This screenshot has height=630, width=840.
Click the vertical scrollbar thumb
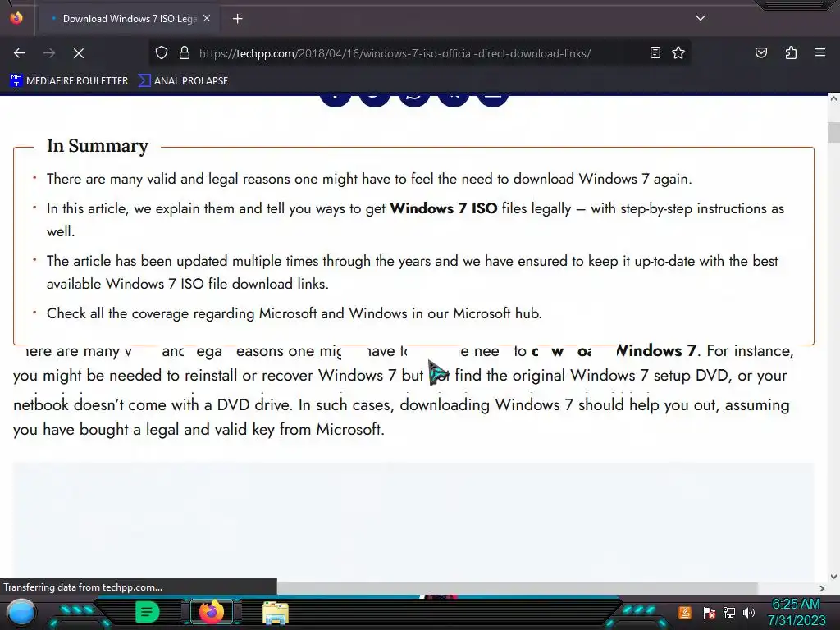click(x=833, y=132)
